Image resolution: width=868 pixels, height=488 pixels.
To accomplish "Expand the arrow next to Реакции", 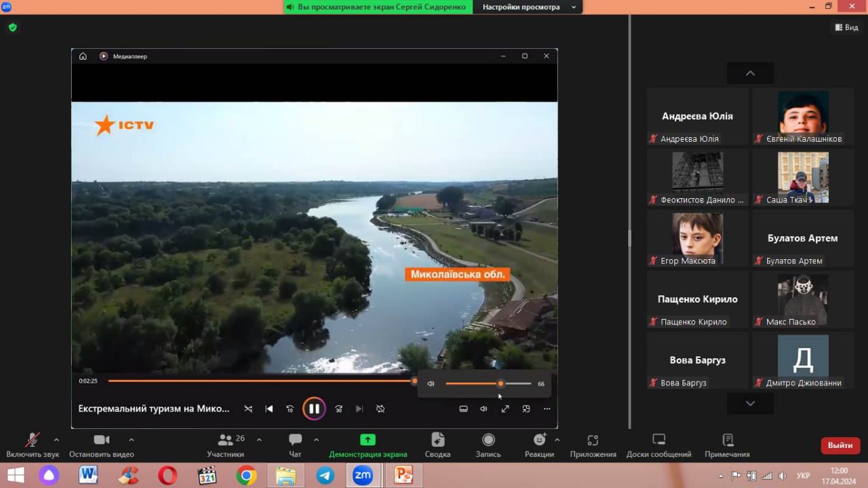I will click(x=557, y=439).
